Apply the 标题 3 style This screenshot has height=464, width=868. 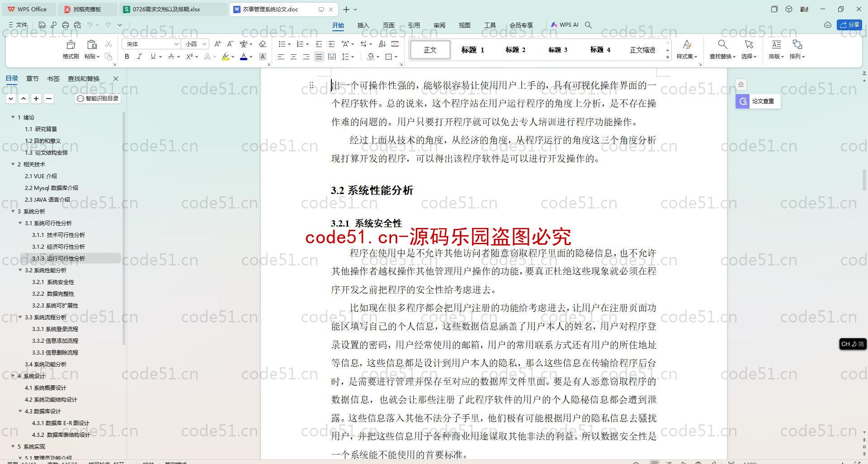[557, 50]
